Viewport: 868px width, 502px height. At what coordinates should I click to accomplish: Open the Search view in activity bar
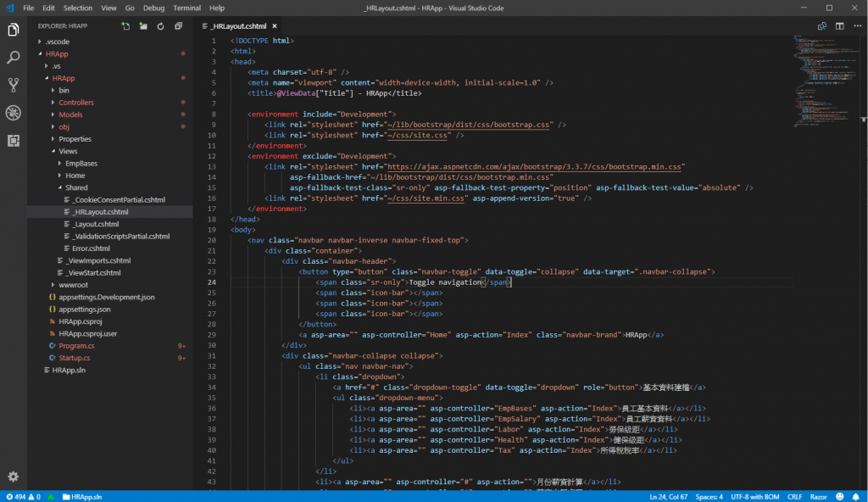(x=14, y=57)
